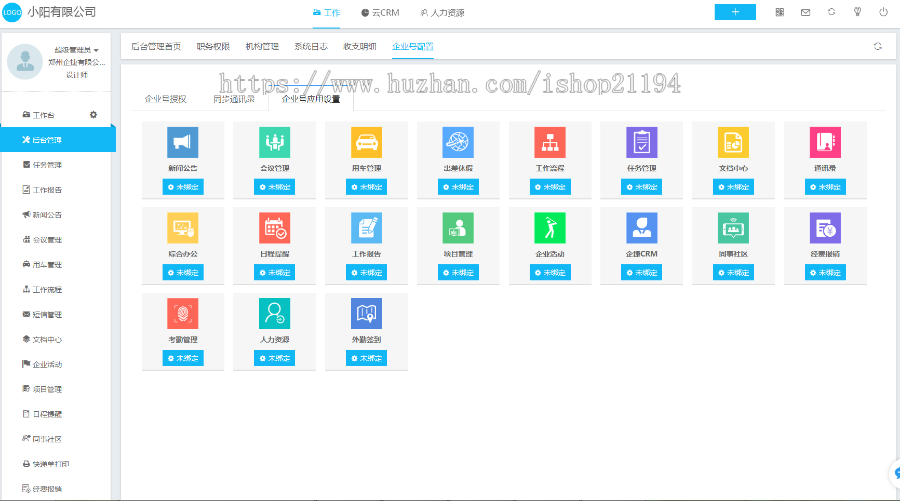Switch to the 机构管理 tab
Viewport: 900px width, 501px height.
pyautogui.click(x=262, y=46)
